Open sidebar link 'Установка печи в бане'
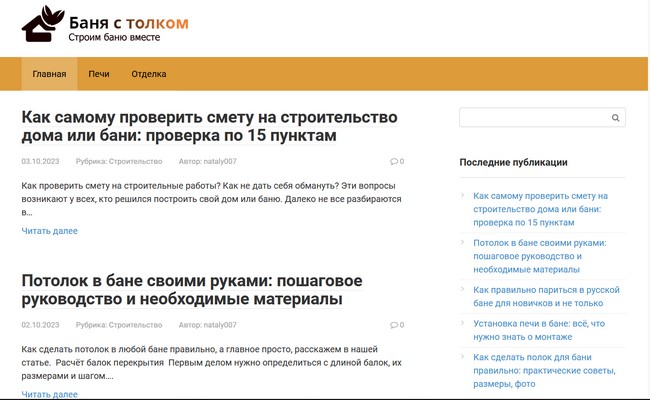Viewport: 650px width, 400px height. coord(539,330)
